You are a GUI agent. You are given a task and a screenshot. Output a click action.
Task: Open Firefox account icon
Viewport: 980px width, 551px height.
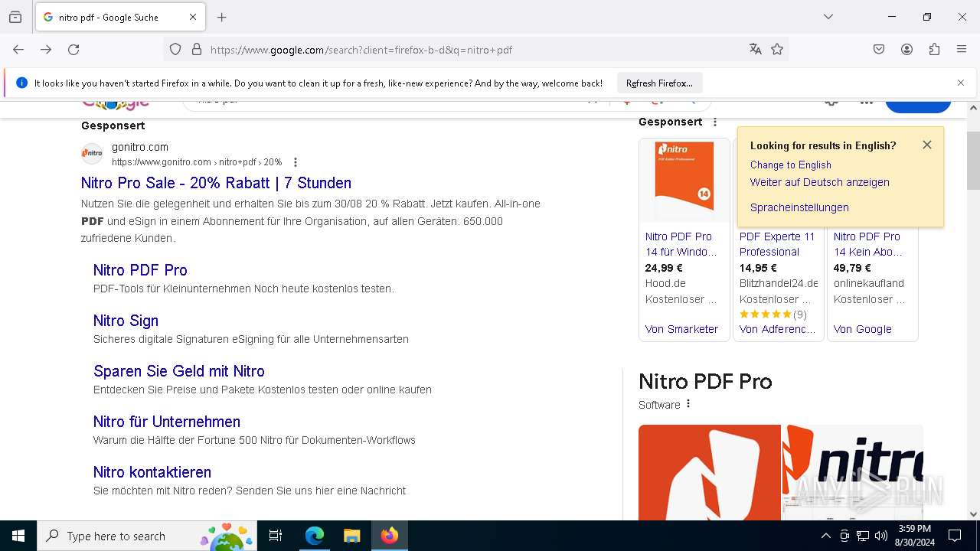coord(906,50)
